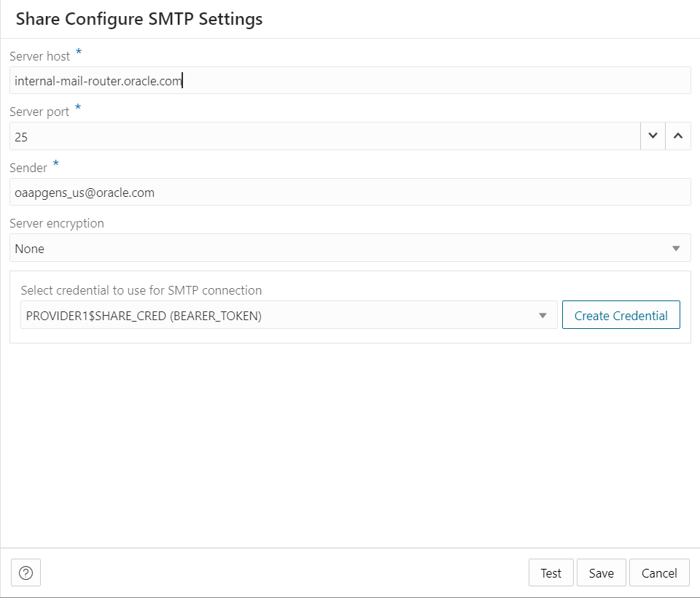Cancel the SMTP configuration dialog
This screenshot has width=700, height=598.
pyautogui.click(x=659, y=572)
